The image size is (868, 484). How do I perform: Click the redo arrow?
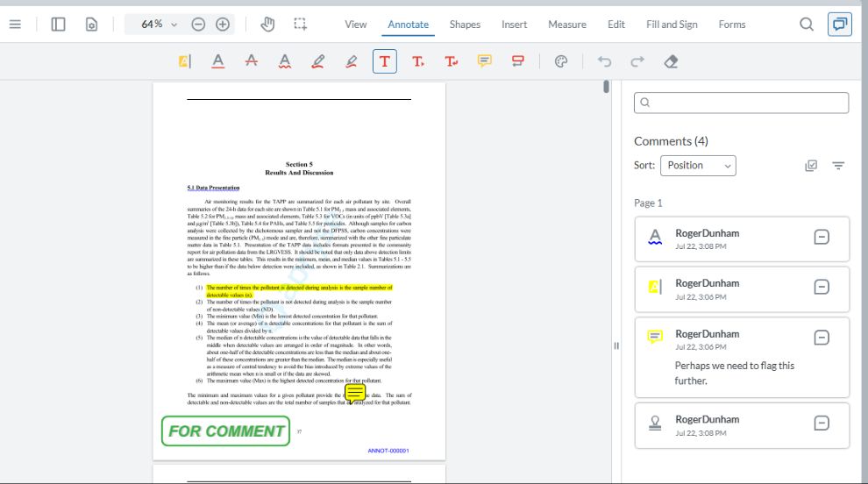click(637, 61)
